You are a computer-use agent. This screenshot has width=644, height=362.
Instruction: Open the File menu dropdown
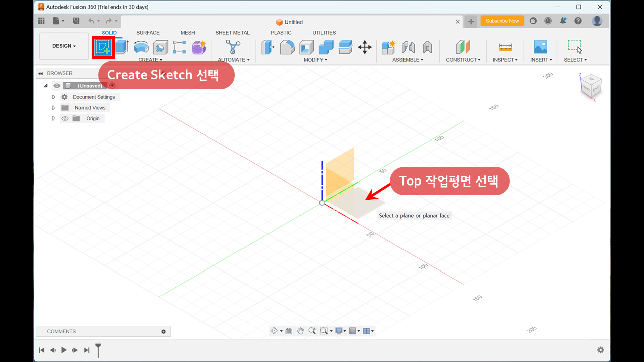59,21
